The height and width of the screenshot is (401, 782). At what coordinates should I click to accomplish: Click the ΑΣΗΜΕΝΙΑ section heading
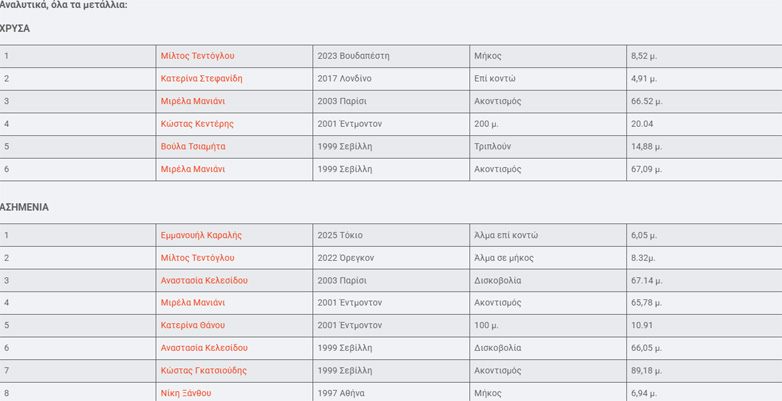24,207
